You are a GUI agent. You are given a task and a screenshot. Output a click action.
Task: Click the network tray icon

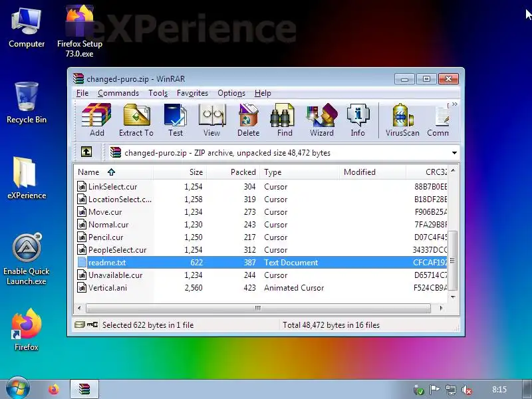pyautogui.click(x=451, y=390)
